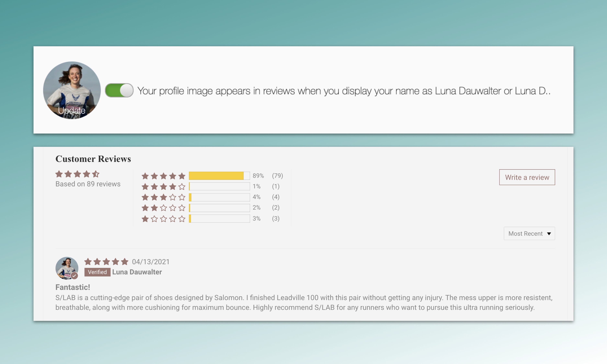Viewport: 607px width, 364px height.
Task: Open the Most Recent sort dropdown
Action: pos(525,233)
